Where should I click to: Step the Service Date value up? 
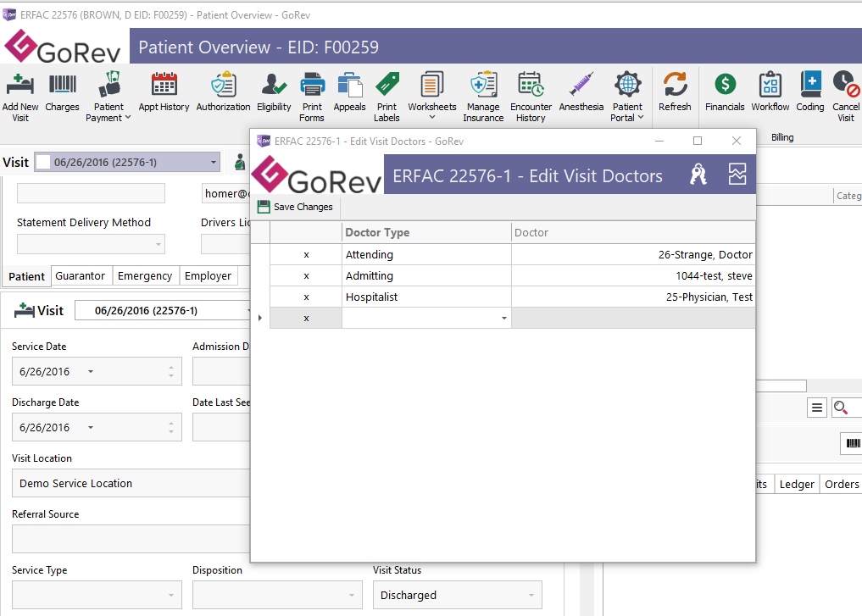[171, 367]
